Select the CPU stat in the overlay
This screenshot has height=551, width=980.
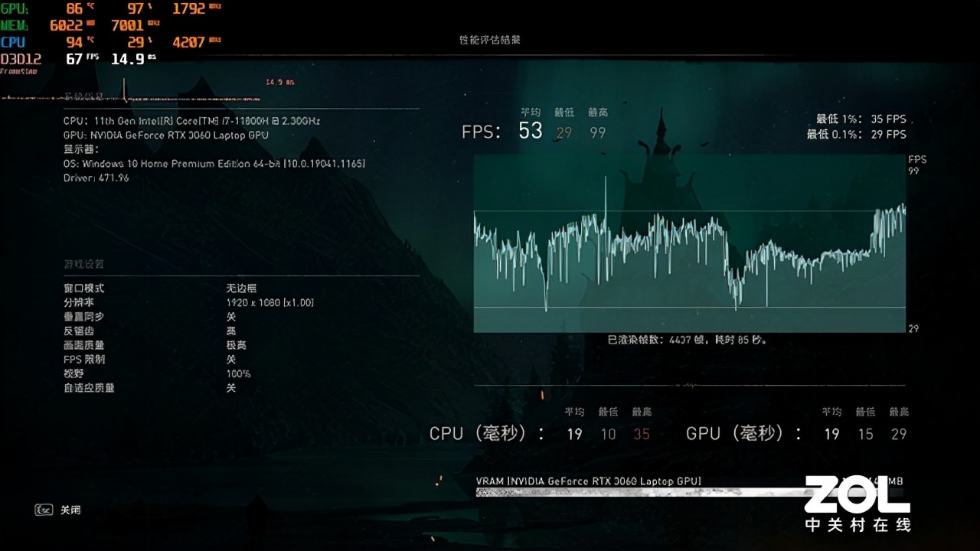14,43
